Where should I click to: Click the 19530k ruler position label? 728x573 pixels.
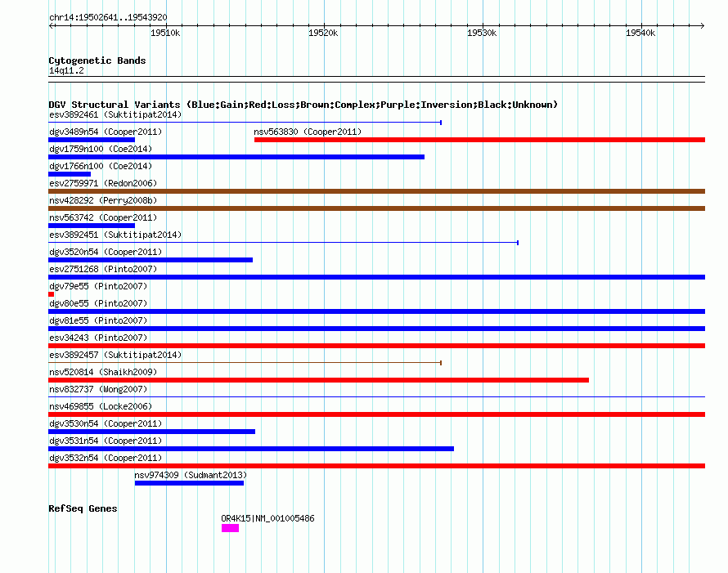click(482, 33)
